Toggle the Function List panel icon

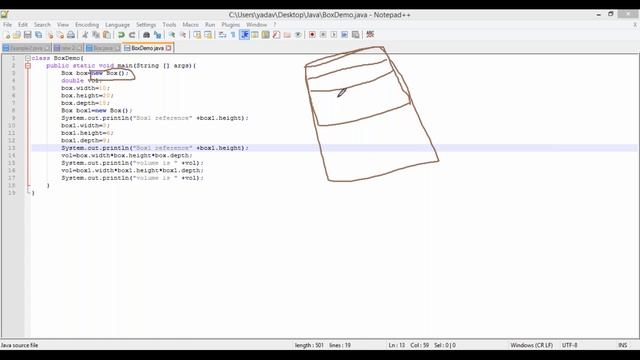(276, 35)
